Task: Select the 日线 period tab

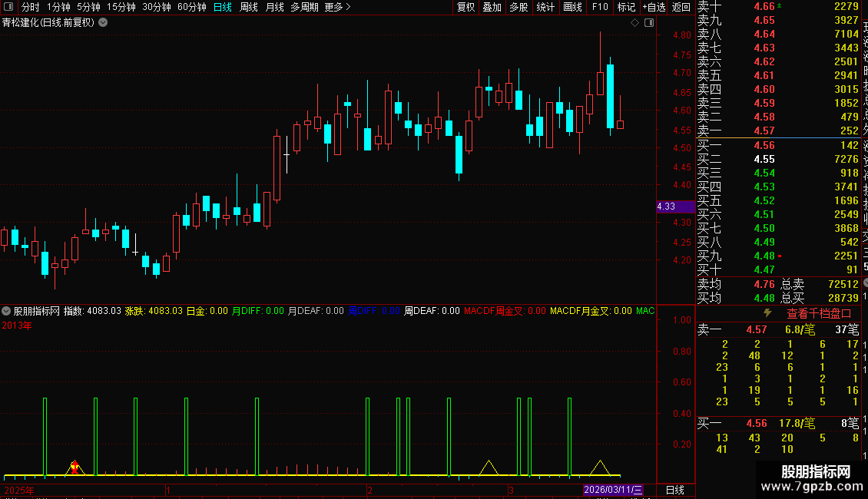Action: pos(223,7)
